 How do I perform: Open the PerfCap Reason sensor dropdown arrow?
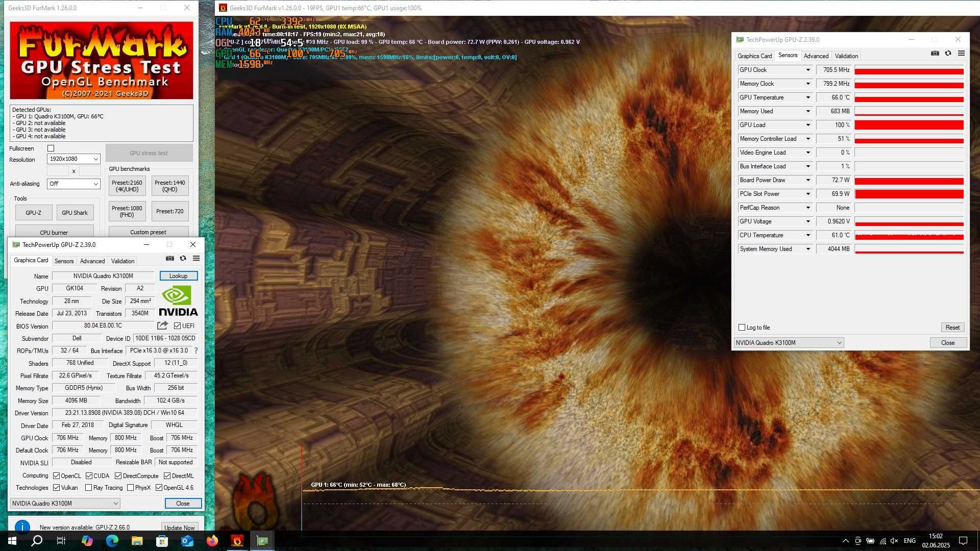pyautogui.click(x=808, y=208)
